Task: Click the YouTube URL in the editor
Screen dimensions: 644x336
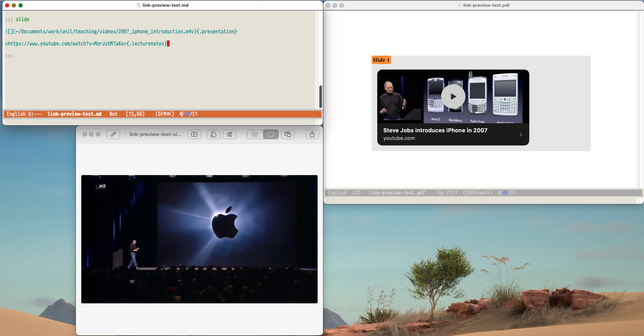Action: coord(66,44)
